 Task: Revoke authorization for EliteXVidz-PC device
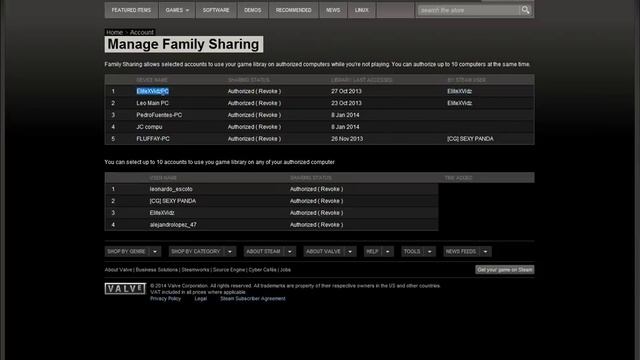(x=268, y=91)
